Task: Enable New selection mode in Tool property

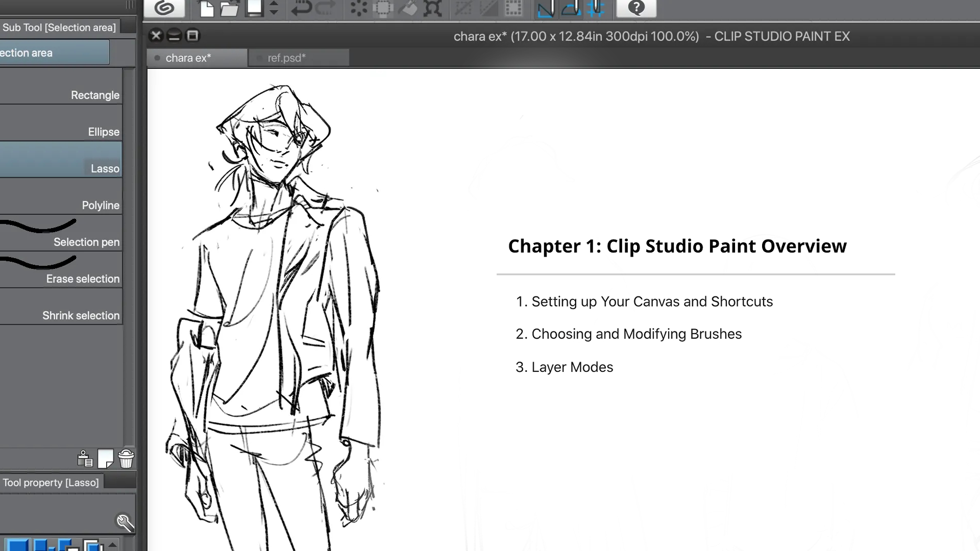Action: click(17, 547)
